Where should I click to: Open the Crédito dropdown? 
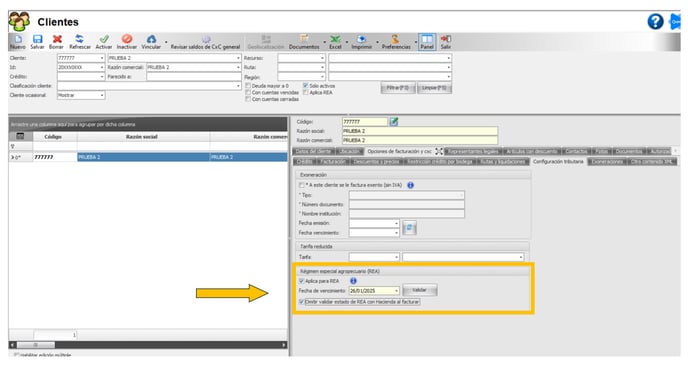pos(102,76)
